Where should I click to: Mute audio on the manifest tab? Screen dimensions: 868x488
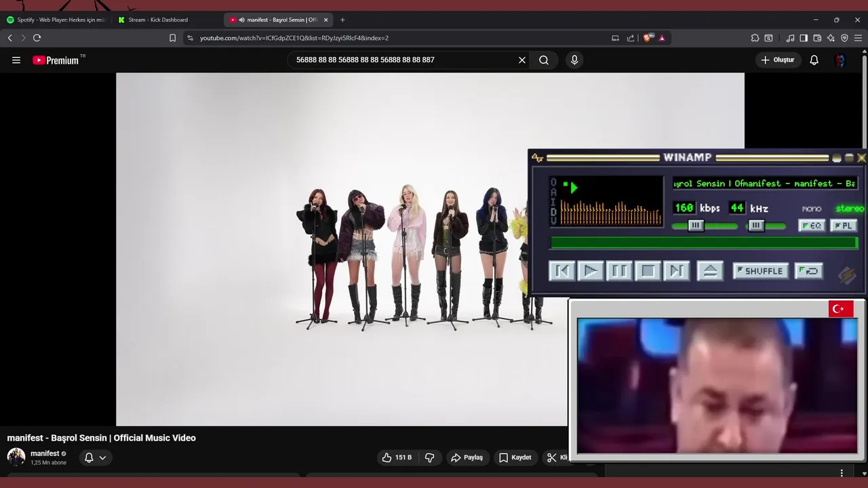point(241,20)
